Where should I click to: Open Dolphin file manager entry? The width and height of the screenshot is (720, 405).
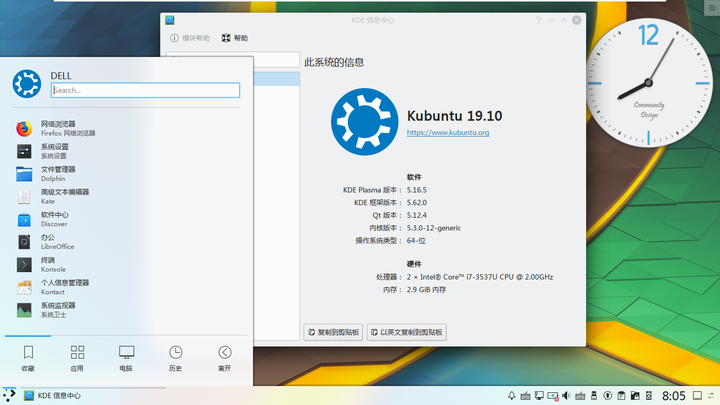coord(126,174)
